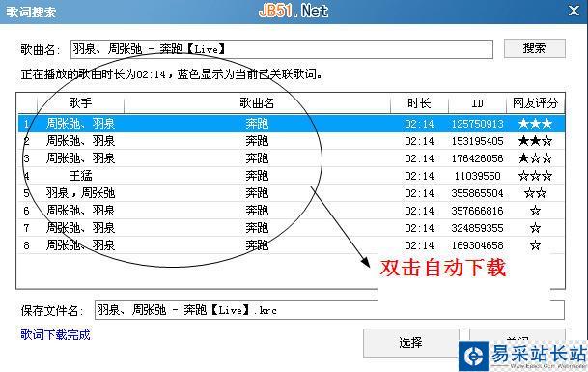
Task: Click the 歌词搜索 window title
Action: [x=31, y=12]
